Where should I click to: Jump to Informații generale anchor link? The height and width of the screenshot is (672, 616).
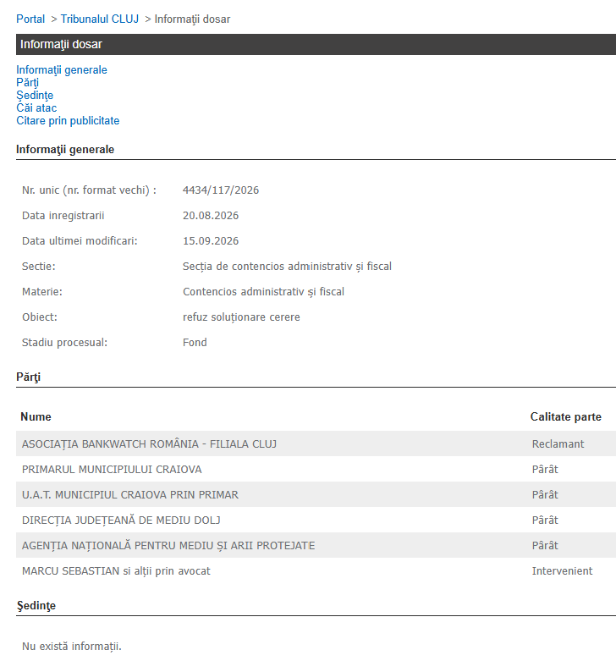coord(62,70)
